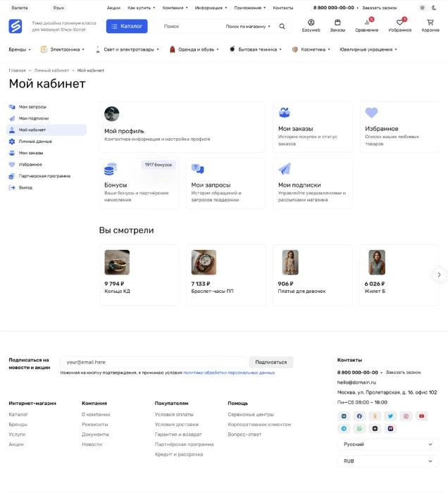448x493 pixels.
Task: Open the Мои подписки paper-plane card
Action: click(313, 183)
